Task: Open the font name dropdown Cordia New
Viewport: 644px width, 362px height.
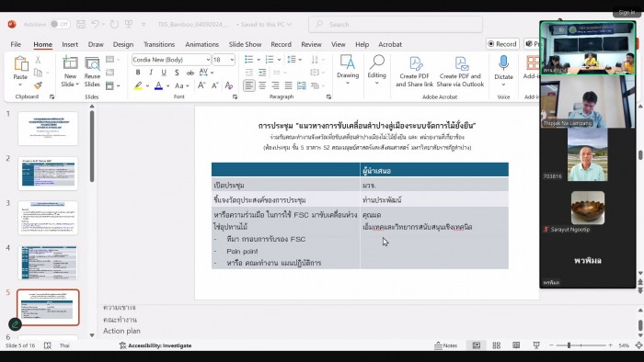Action: pos(171,60)
